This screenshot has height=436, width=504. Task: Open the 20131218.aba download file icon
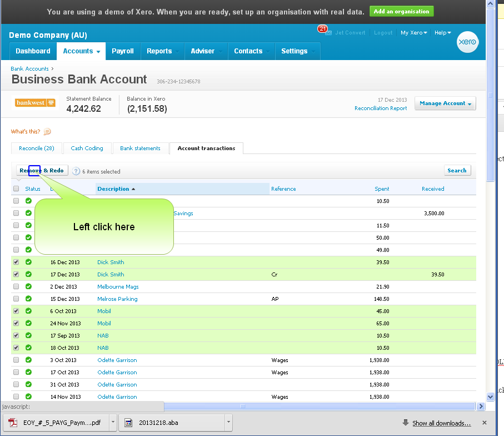[128, 423]
